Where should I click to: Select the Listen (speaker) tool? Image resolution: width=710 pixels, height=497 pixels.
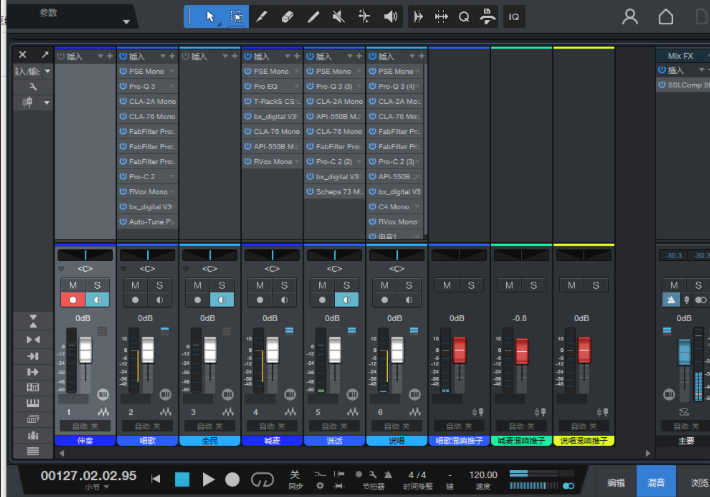[390, 17]
